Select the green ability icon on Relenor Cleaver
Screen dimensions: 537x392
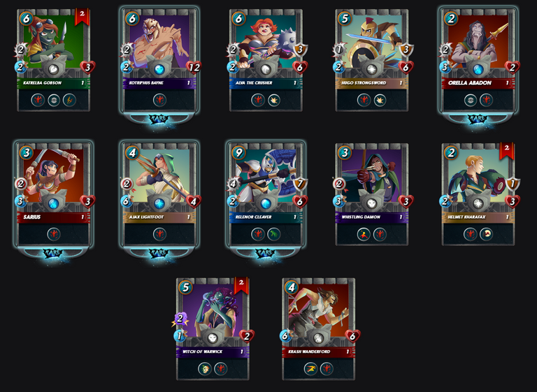tap(274, 235)
